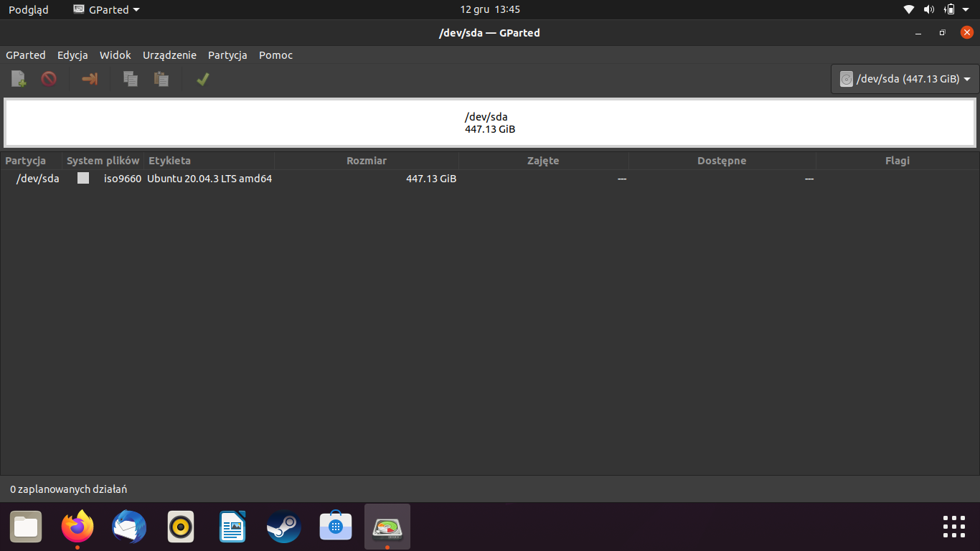Open the clock showing 12 gru 13:45

pyautogui.click(x=490, y=9)
